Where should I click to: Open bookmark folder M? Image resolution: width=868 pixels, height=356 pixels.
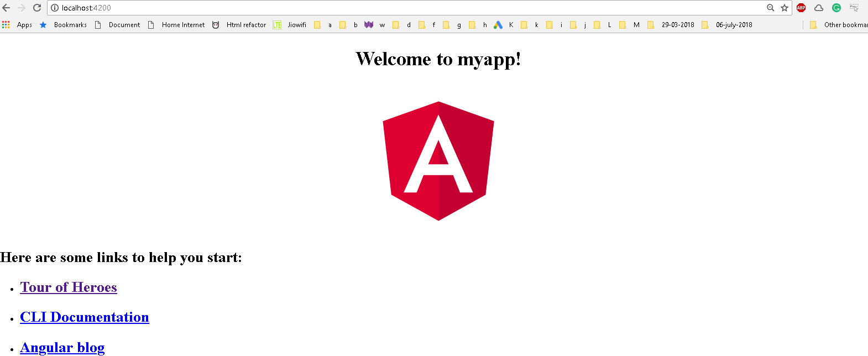[629, 25]
